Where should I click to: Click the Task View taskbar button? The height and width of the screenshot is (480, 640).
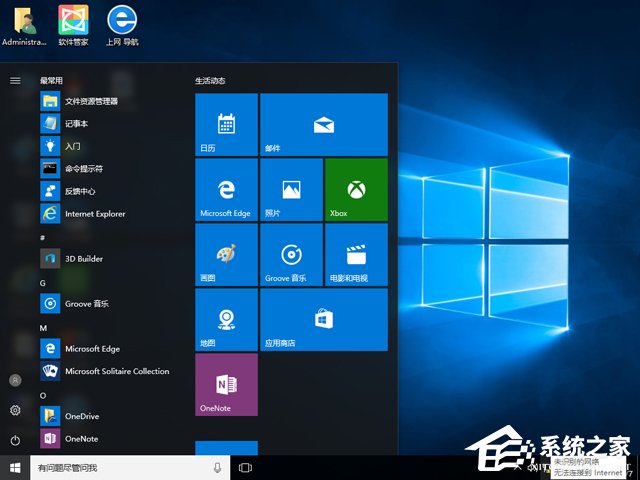pyautogui.click(x=245, y=467)
